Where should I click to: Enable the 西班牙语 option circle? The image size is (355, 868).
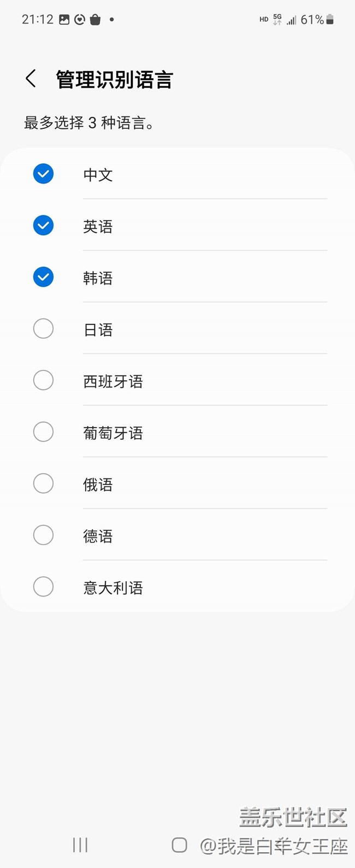pos(43,380)
